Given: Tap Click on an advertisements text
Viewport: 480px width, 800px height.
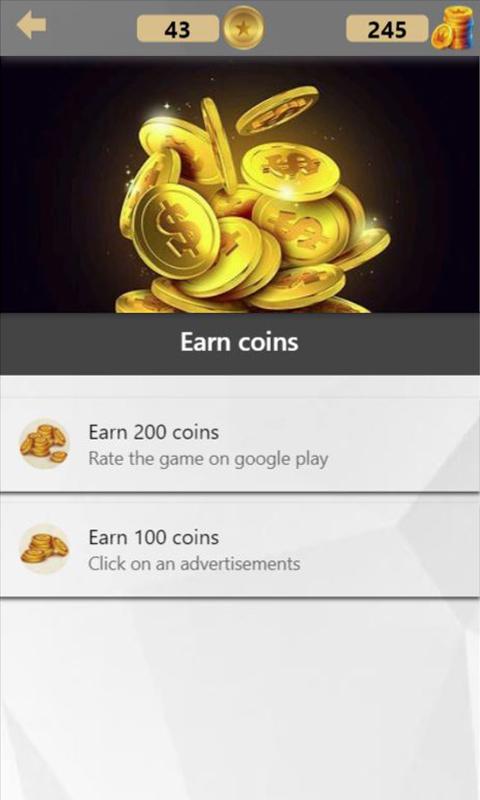Looking at the screenshot, I should tap(194, 564).
